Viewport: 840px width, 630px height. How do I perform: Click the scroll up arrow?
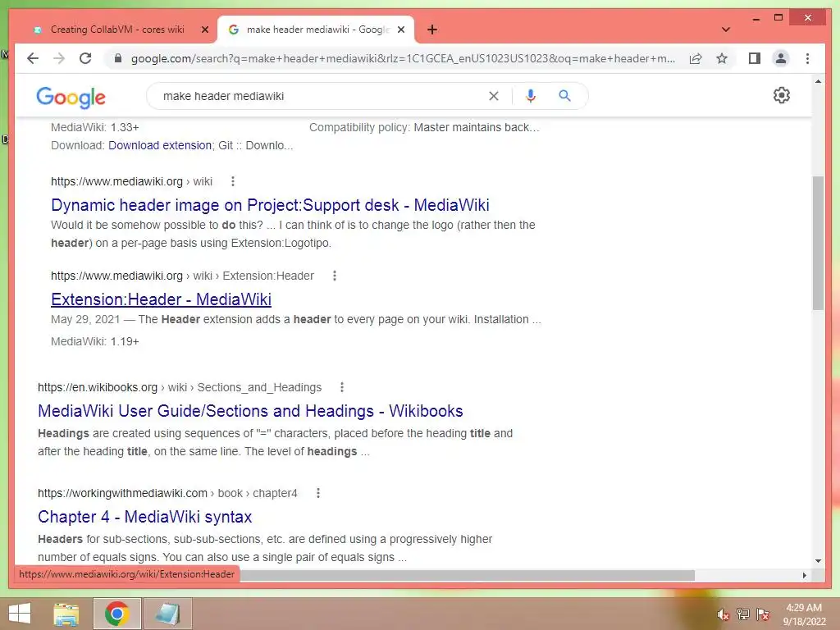click(818, 81)
